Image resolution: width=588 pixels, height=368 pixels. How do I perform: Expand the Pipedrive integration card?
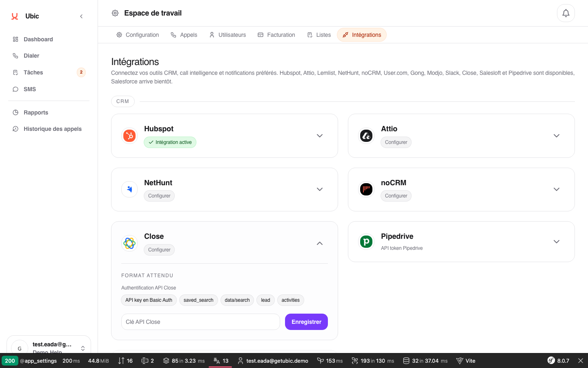pyautogui.click(x=557, y=242)
